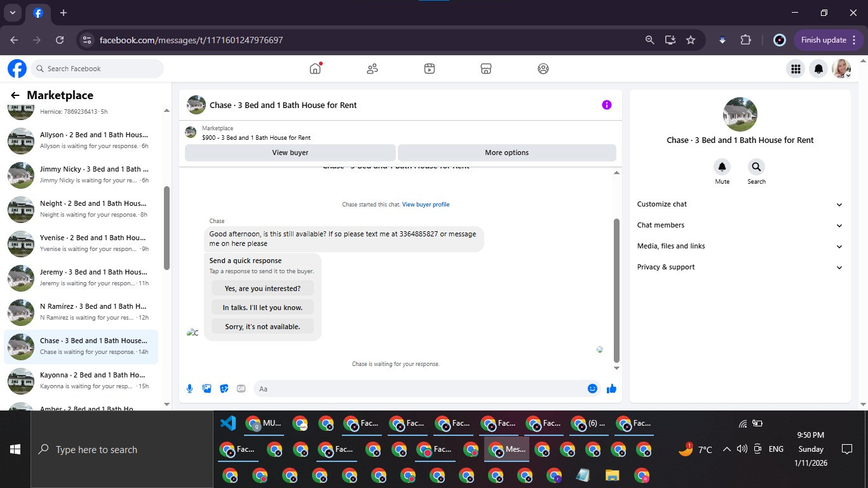The width and height of the screenshot is (868, 488).
Task: Open the browser zoom magnifier icon
Action: 649,40
